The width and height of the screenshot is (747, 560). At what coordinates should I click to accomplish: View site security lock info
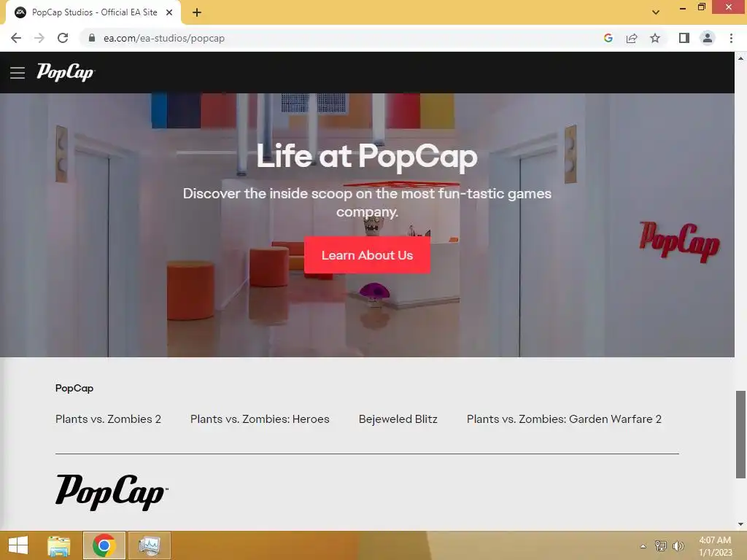92,38
